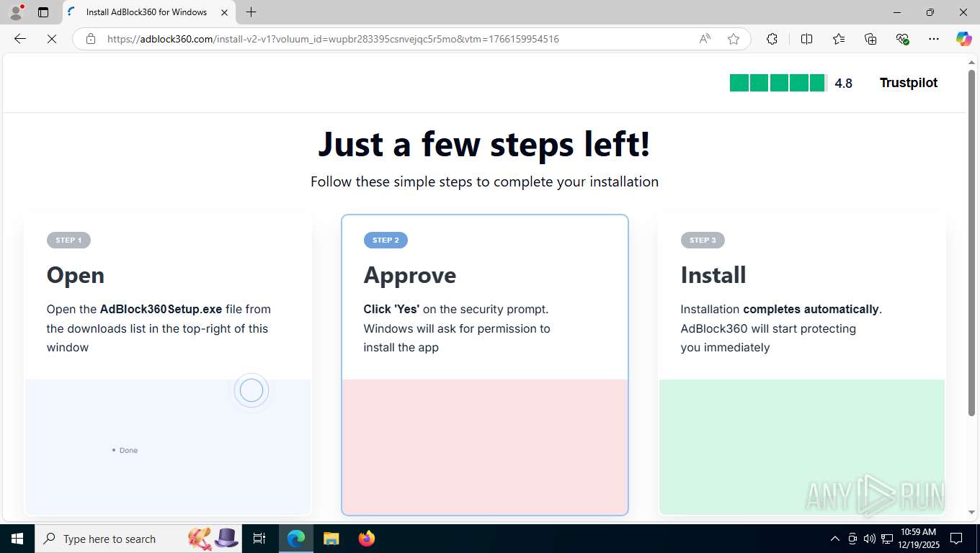Open the volume speaker tray icon
Viewport: 980px width, 553px height.
click(870, 539)
